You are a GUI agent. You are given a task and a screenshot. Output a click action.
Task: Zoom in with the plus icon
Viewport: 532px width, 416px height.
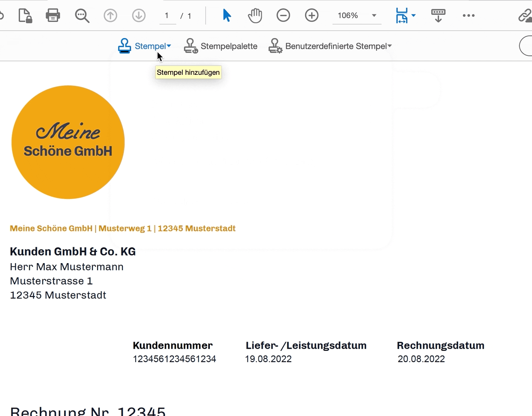pos(312,15)
